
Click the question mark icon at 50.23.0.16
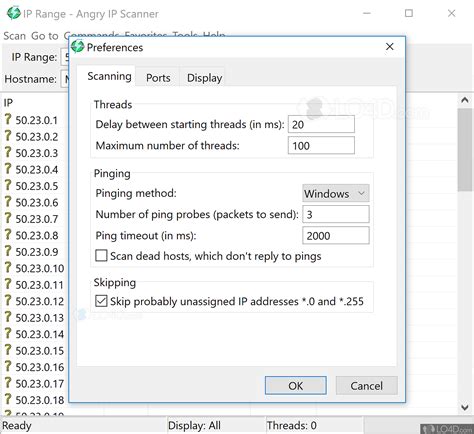tap(8, 366)
